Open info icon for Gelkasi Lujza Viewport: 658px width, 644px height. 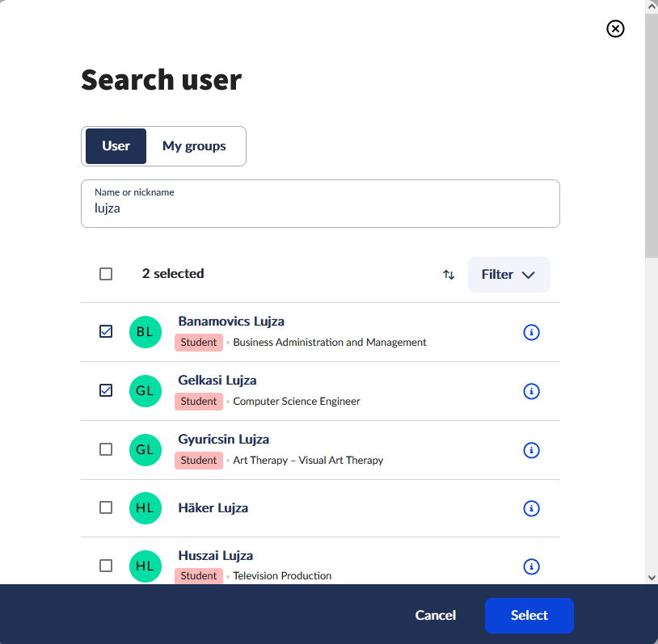pos(531,391)
